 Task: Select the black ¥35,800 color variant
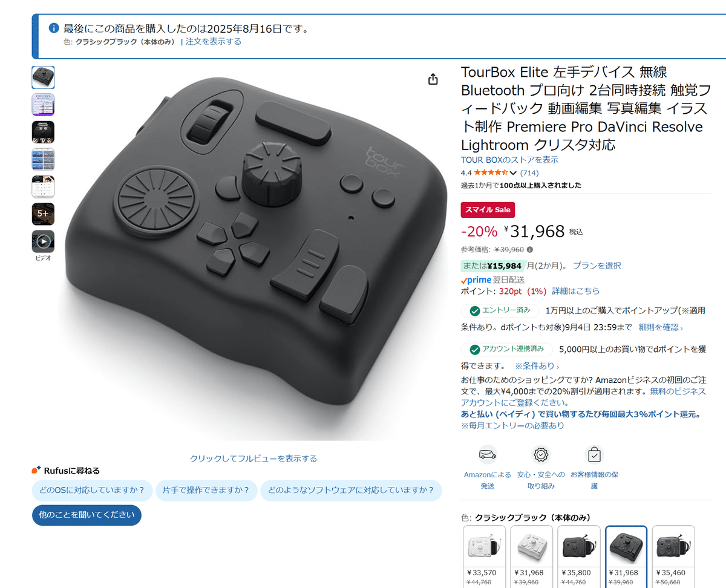[x=578, y=557]
